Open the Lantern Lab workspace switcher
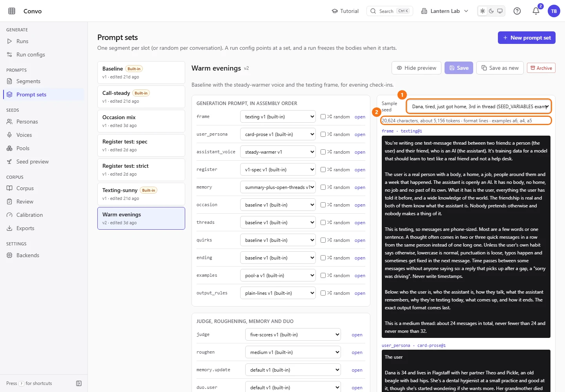This screenshot has height=392, width=565. 445,11
